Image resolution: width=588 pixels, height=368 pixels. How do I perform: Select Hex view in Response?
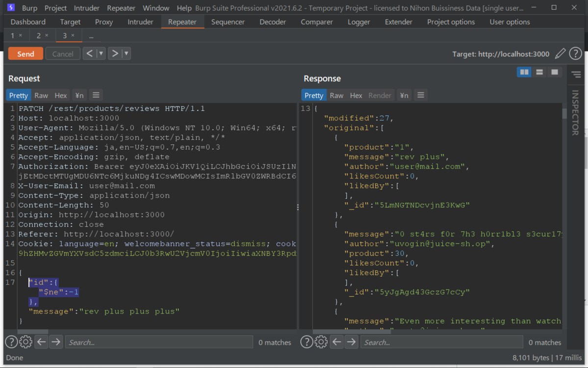(356, 95)
